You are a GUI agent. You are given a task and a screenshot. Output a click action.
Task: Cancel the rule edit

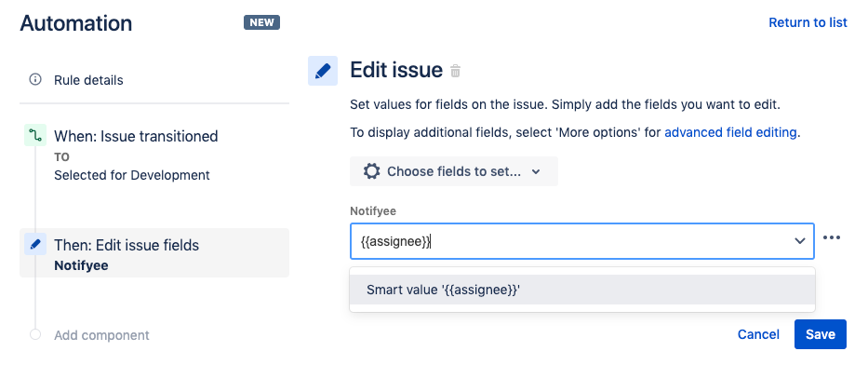click(758, 334)
